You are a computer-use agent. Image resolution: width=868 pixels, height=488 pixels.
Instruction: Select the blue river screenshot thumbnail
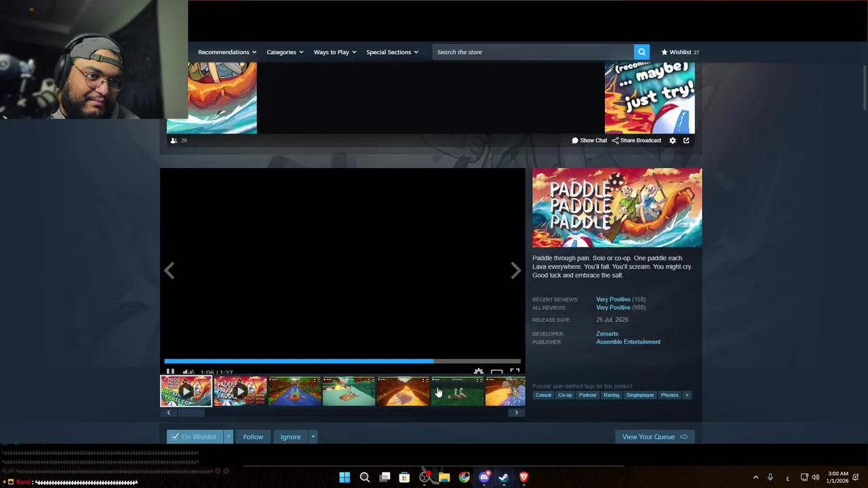[294, 392]
